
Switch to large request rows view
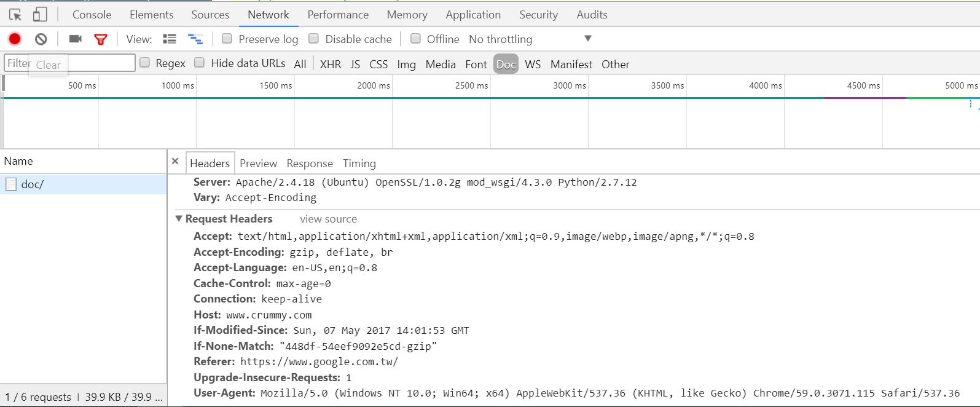(x=170, y=39)
